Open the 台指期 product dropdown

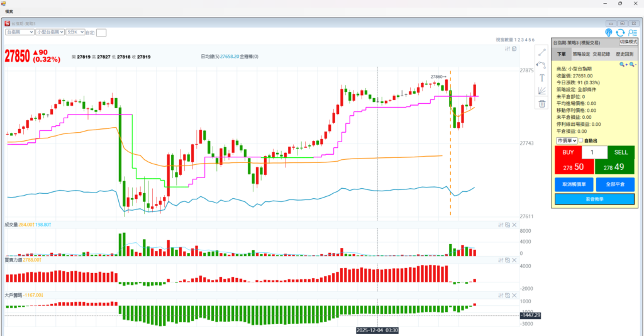coord(19,31)
